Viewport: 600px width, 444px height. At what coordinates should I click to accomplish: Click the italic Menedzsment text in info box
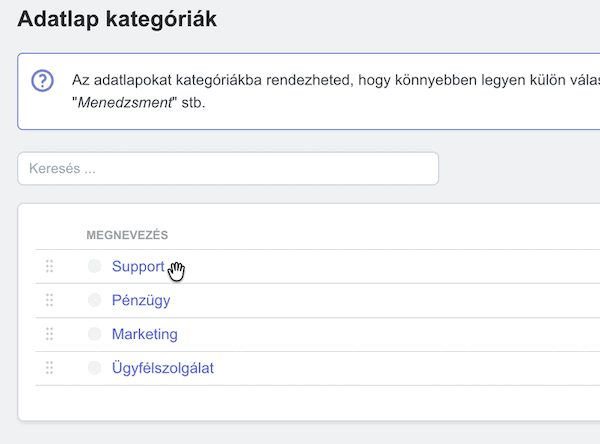coord(125,103)
